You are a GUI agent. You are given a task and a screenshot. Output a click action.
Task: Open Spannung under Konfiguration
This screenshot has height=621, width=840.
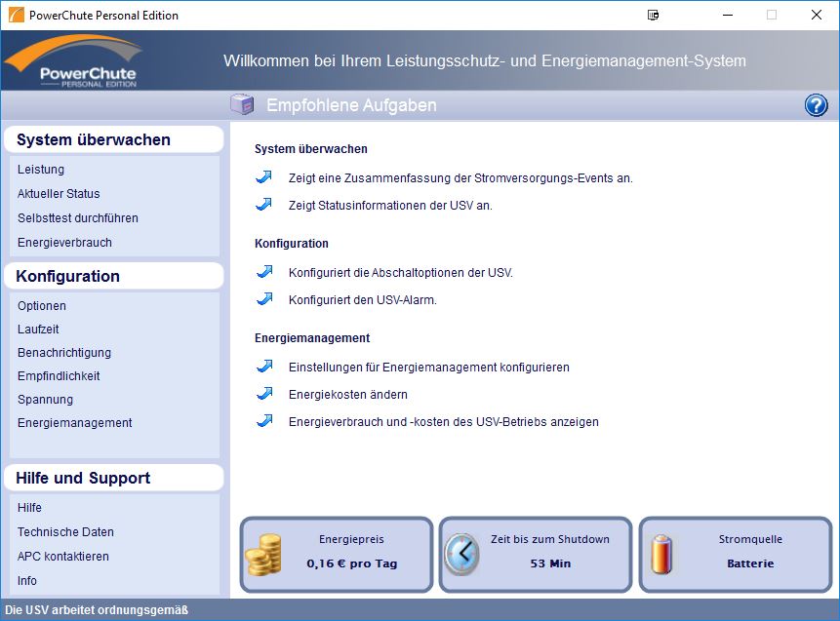(x=45, y=400)
